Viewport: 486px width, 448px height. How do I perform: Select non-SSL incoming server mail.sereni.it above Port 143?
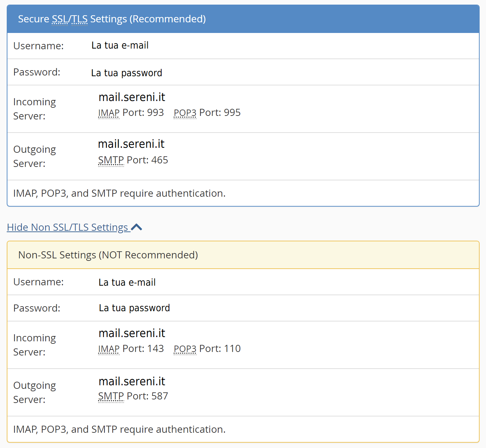pos(132,333)
